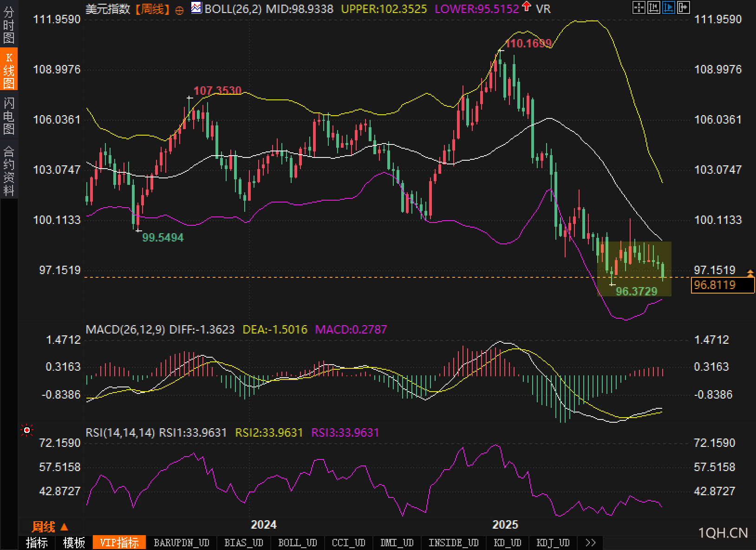
Task: Toggle the BOLL_UD indicator button
Action: [x=297, y=543]
